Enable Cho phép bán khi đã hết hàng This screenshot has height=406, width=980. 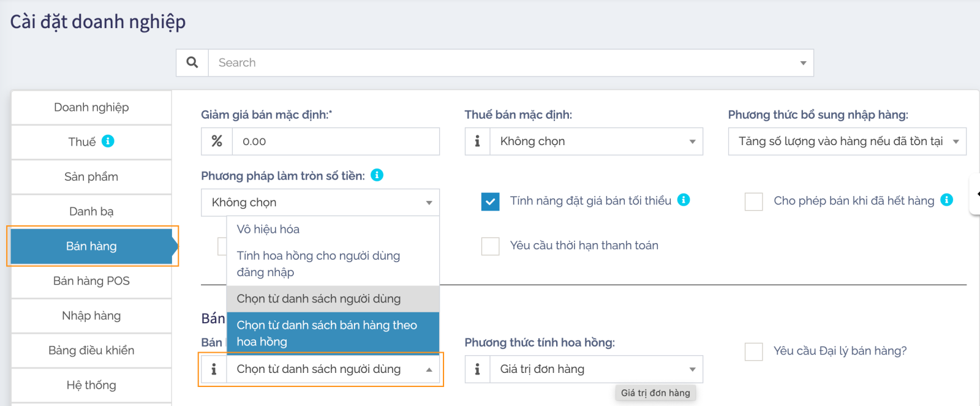coord(753,201)
